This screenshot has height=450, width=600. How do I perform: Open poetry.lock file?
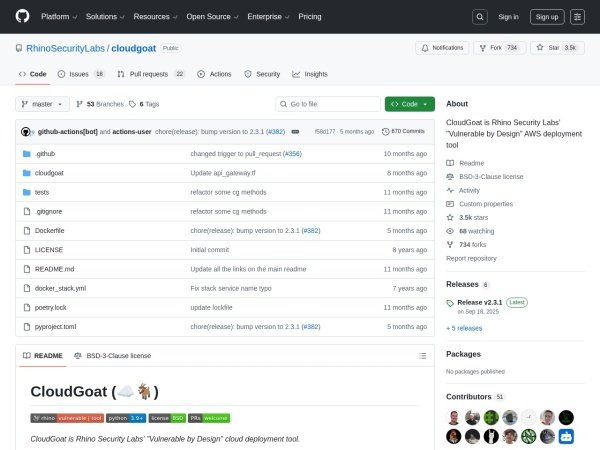(51, 307)
